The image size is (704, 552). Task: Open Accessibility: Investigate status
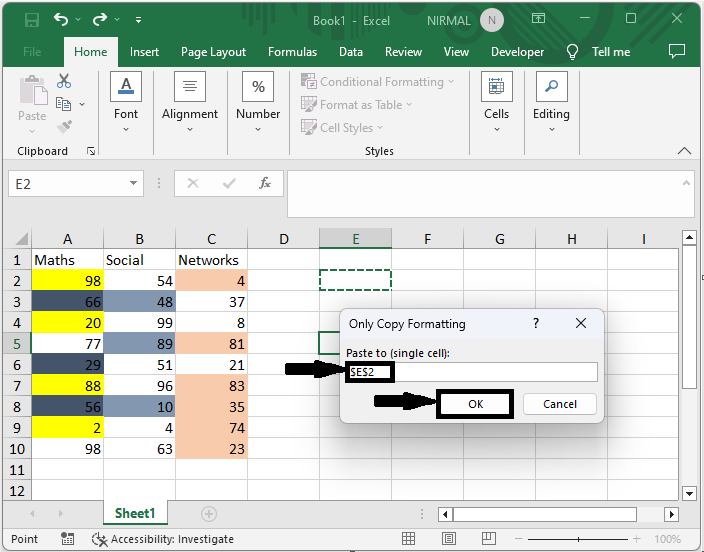point(163,539)
